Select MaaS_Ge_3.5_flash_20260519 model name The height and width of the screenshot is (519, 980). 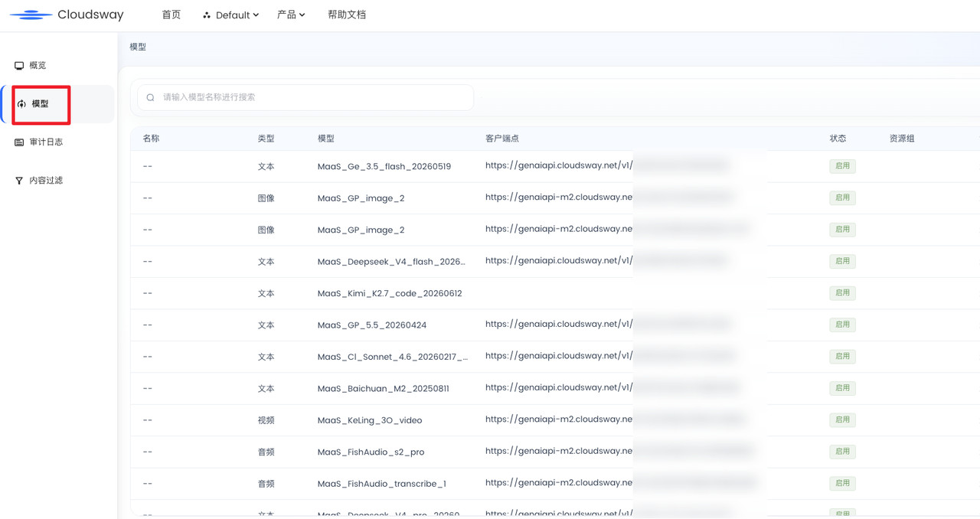click(384, 166)
